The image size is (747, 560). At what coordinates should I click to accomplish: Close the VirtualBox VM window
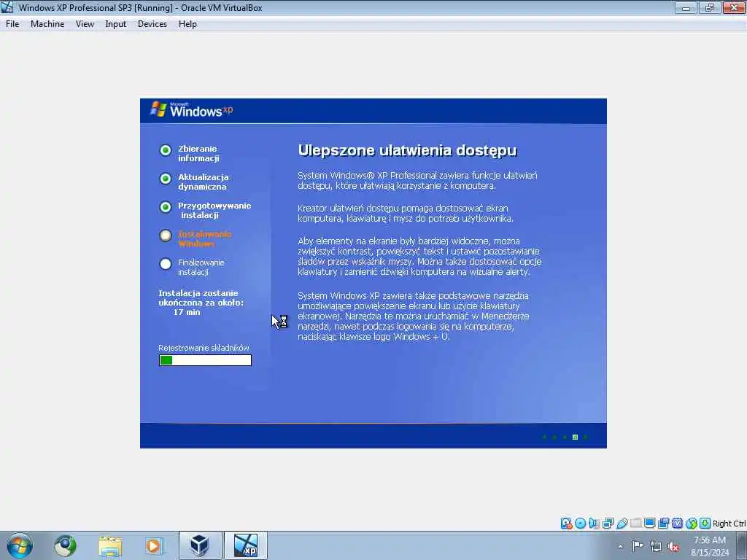pyautogui.click(x=734, y=8)
